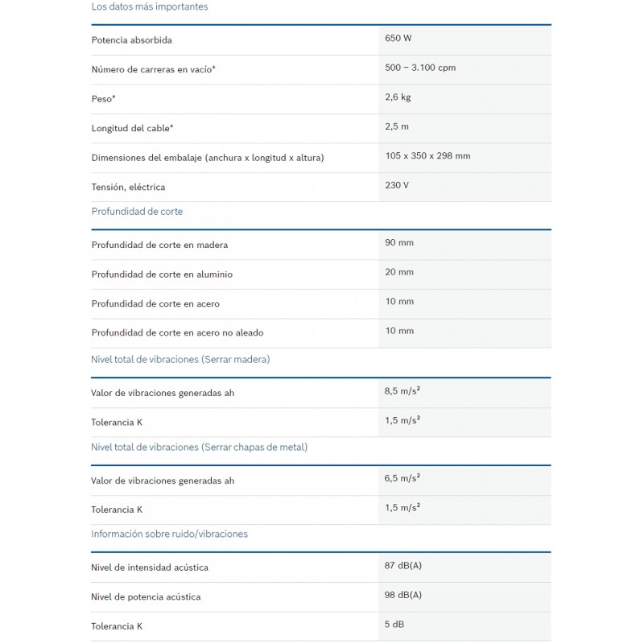Click 'Nivel total de vibraciones (Serrar chapas de metal)'
Image resolution: width=644 pixels, height=644 pixels.
pyautogui.click(x=199, y=447)
